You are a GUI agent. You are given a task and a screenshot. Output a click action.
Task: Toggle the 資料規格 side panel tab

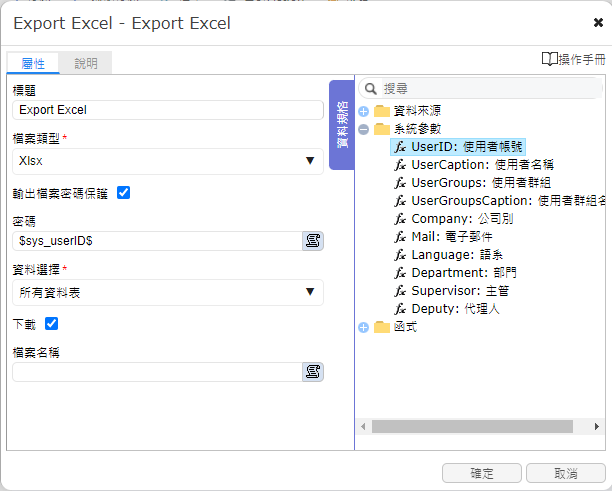342,125
